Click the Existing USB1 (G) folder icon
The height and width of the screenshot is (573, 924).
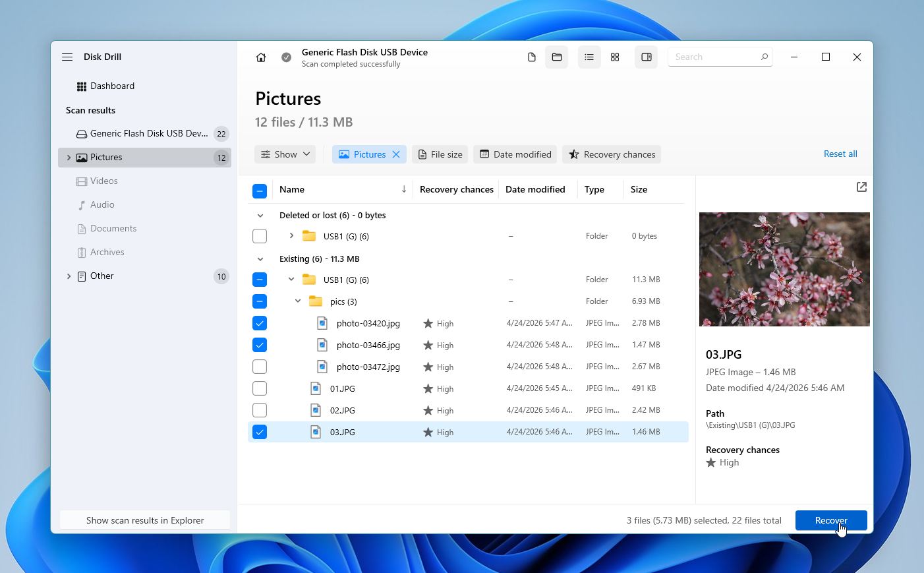309,280
